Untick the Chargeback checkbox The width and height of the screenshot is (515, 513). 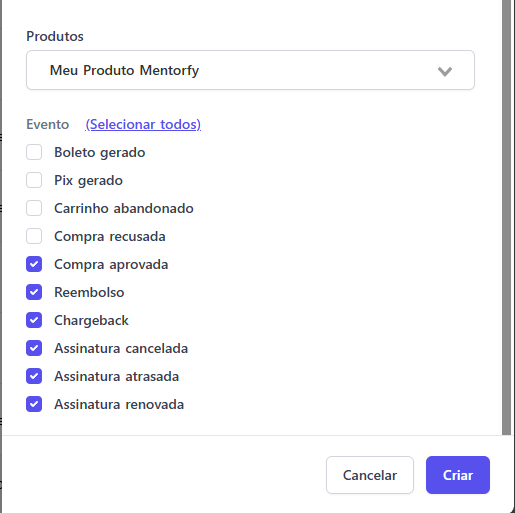pyautogui.click(x=34, y=320)
